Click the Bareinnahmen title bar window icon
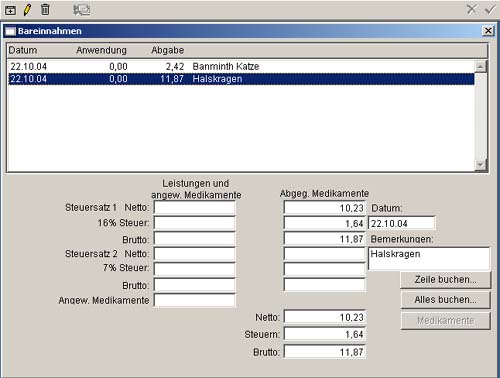Screen dimensions: 500x378 11,31
